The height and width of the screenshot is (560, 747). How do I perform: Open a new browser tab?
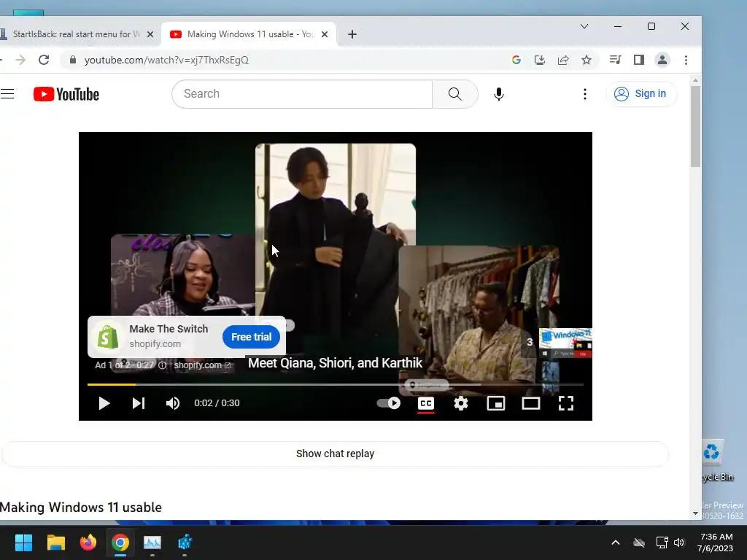(352, 34)
